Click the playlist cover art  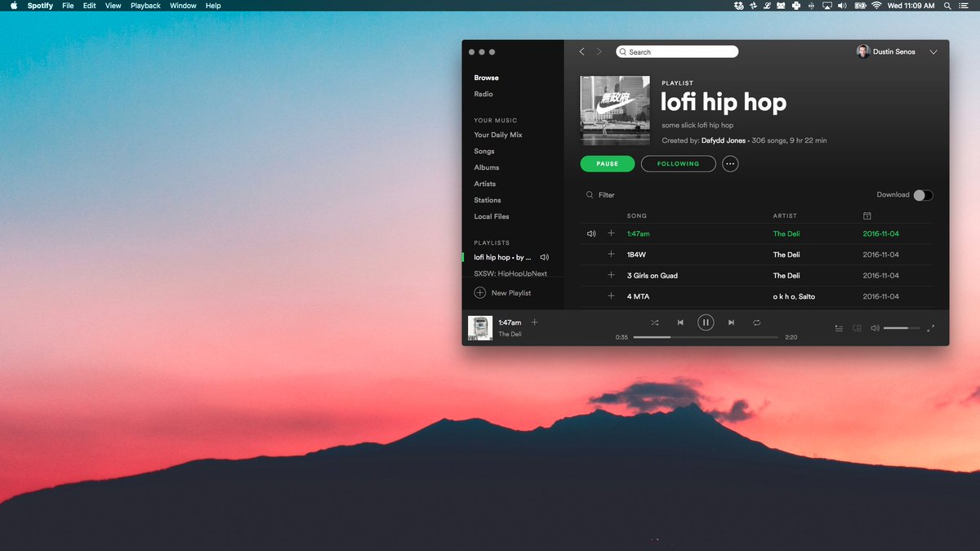[x=615, y=110]
